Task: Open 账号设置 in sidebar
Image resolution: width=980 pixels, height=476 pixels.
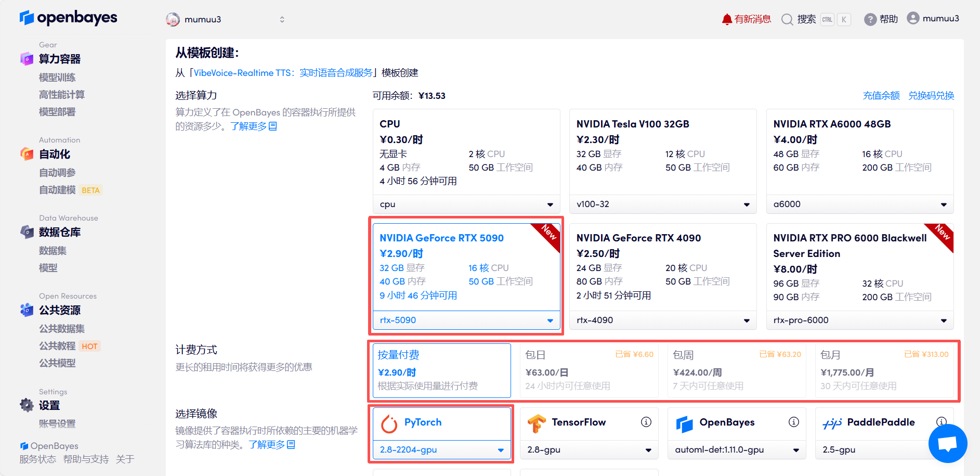Action: (x=57, y=423)
